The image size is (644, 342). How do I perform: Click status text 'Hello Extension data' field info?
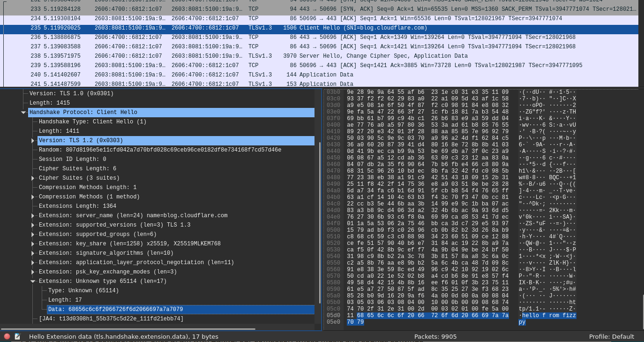tap(124, 336)
